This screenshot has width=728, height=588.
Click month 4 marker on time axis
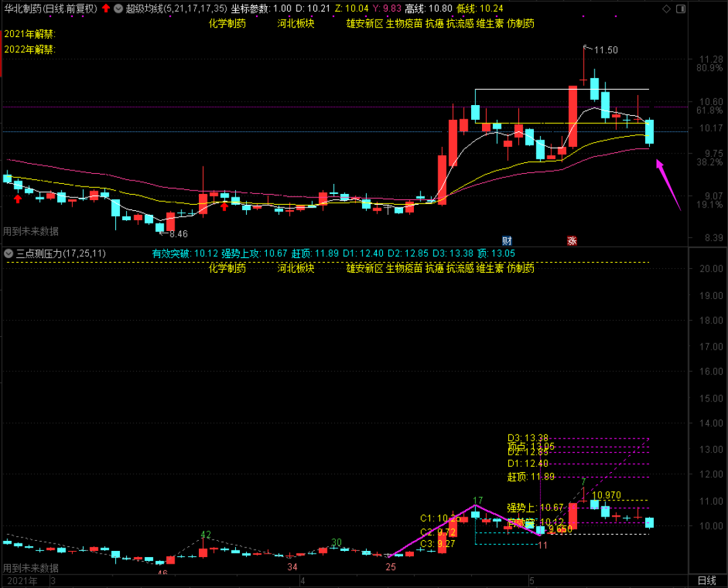tap(302, 581)
